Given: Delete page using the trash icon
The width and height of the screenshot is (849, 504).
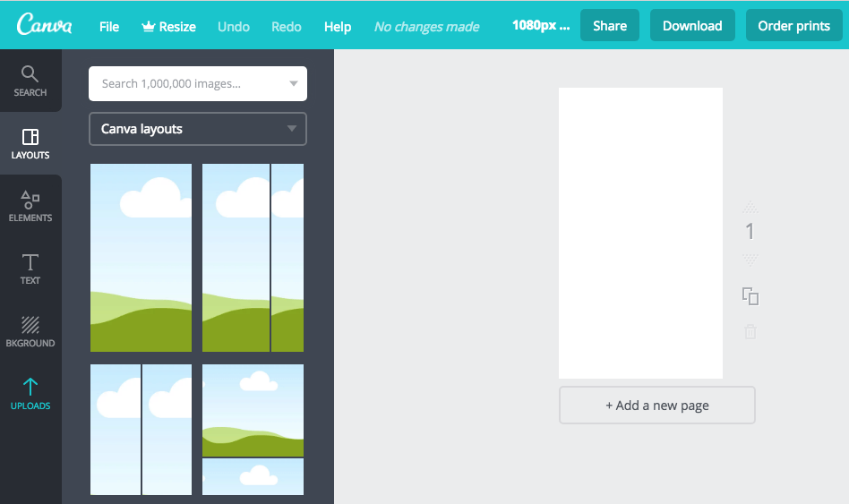Looking at the screenshot, I should (x=750, y=332).
